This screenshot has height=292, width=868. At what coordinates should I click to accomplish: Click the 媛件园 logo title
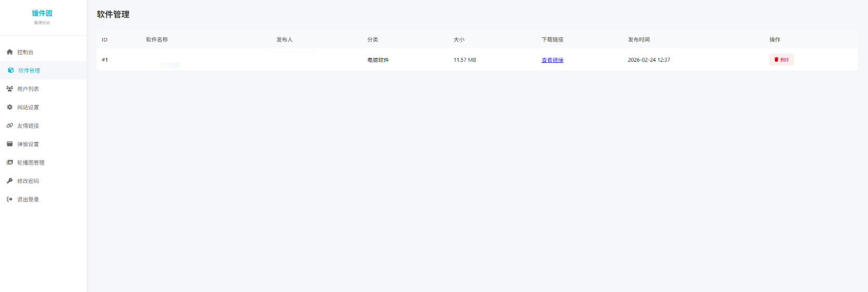coord(42,13)
